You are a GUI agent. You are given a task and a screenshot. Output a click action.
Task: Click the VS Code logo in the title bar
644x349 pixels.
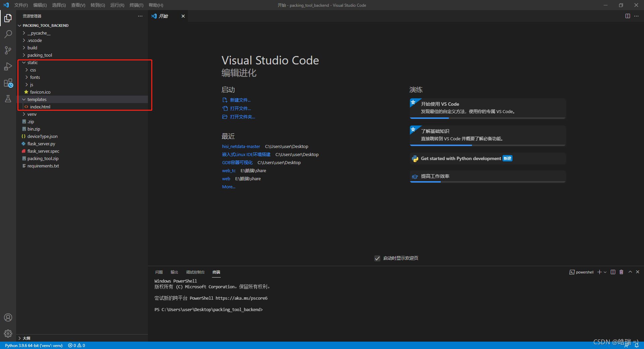coord(6,5)
